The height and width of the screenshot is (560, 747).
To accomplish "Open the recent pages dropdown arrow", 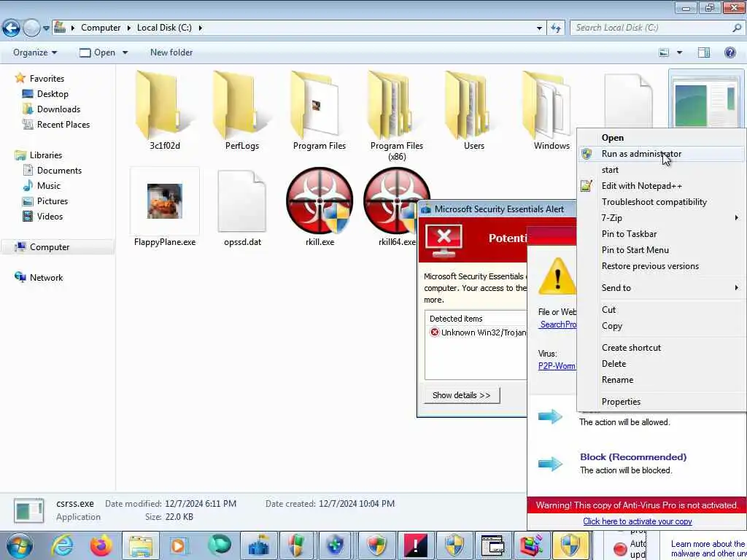I will point(46,28).
